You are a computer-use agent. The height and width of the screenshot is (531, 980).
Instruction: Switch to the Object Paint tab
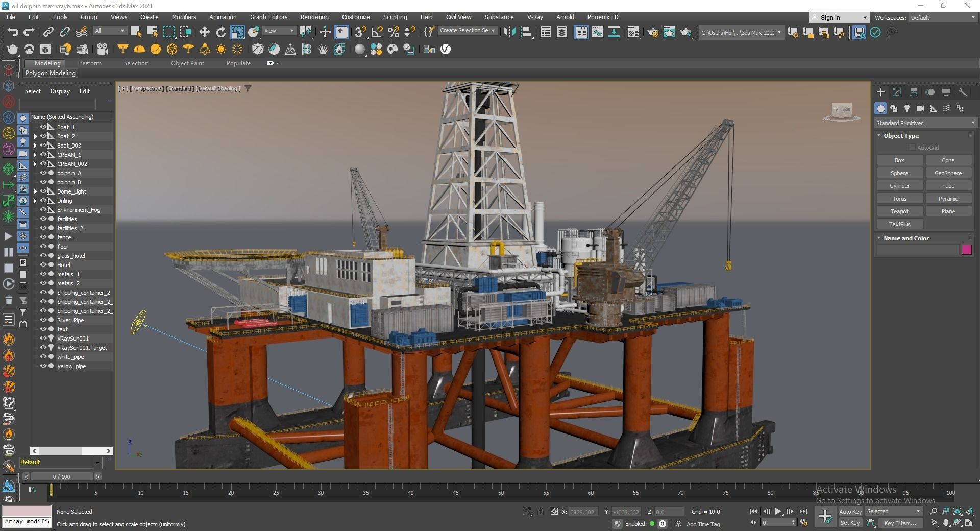(187, 63)
